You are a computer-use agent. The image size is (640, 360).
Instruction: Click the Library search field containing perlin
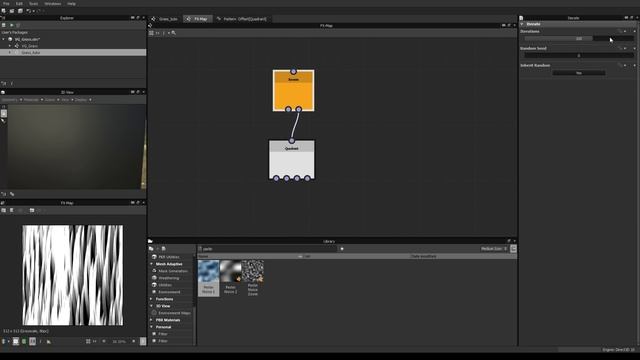(268, 249)
